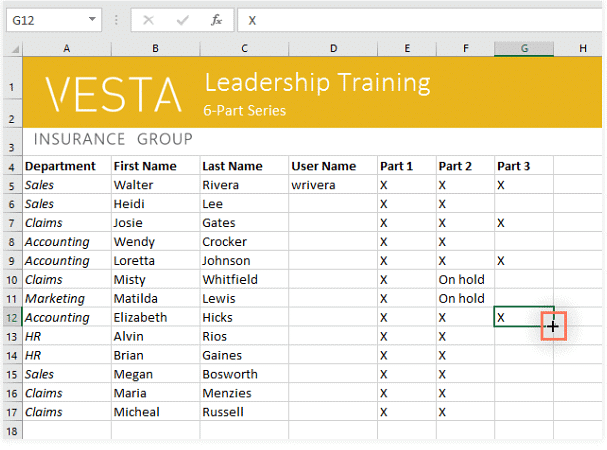Click Part 3 X in Josie's row
The width and height of the screenshot is (607, 450).
point(524,223)
